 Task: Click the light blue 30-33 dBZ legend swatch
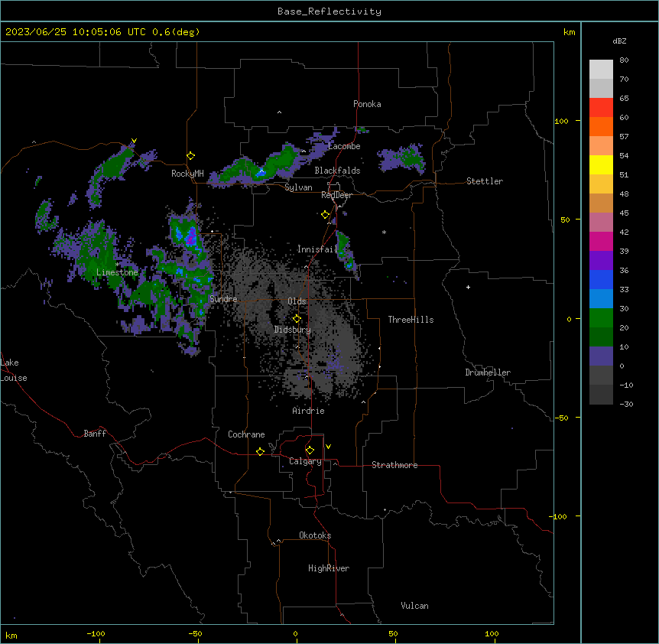point(601,299)
